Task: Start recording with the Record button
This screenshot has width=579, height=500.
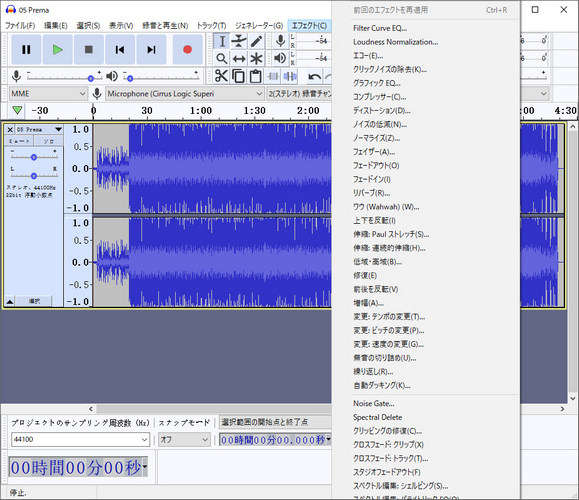Action: tap(187, 49)
